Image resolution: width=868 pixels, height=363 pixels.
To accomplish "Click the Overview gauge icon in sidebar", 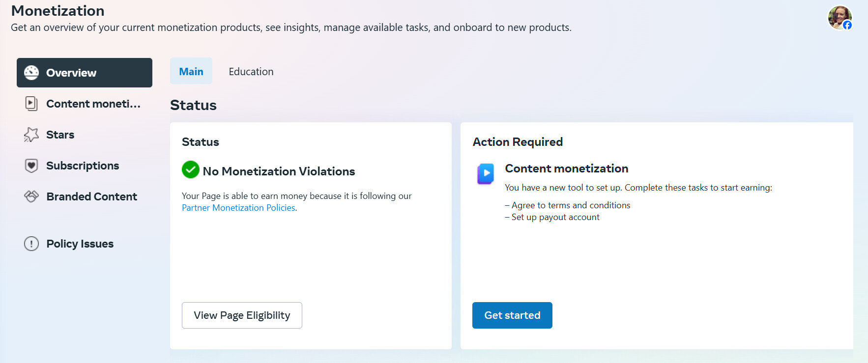I will [x=31, y=73].
